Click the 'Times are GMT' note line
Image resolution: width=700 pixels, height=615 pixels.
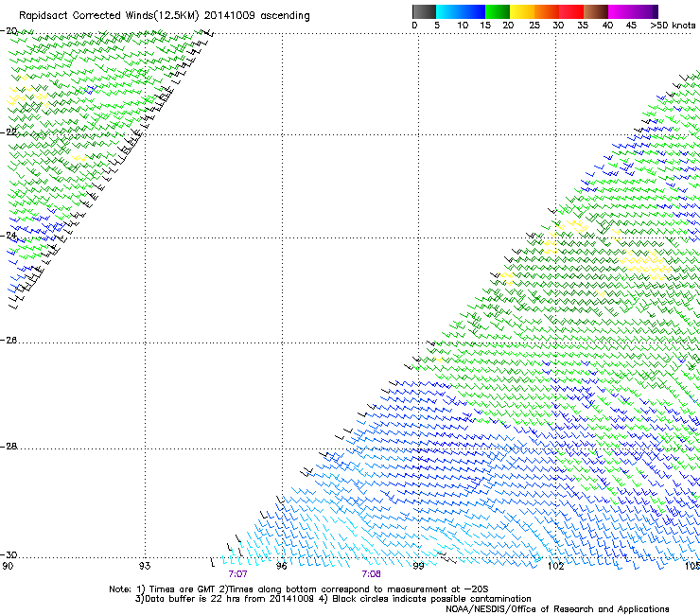299,589
